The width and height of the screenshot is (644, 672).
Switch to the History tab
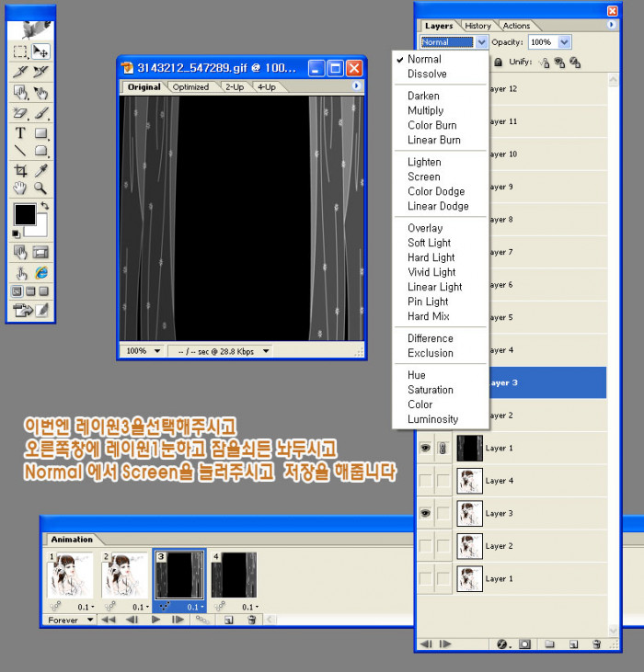pos(477,26)
